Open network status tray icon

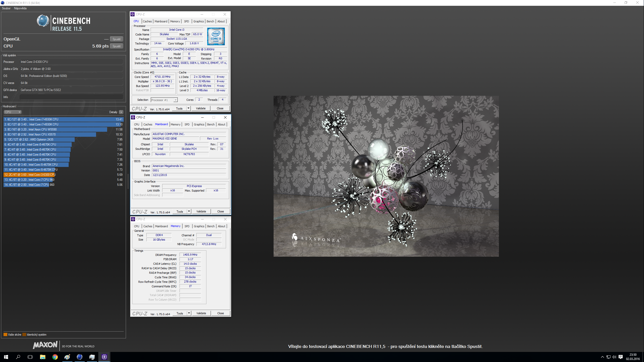pos(608,357)
